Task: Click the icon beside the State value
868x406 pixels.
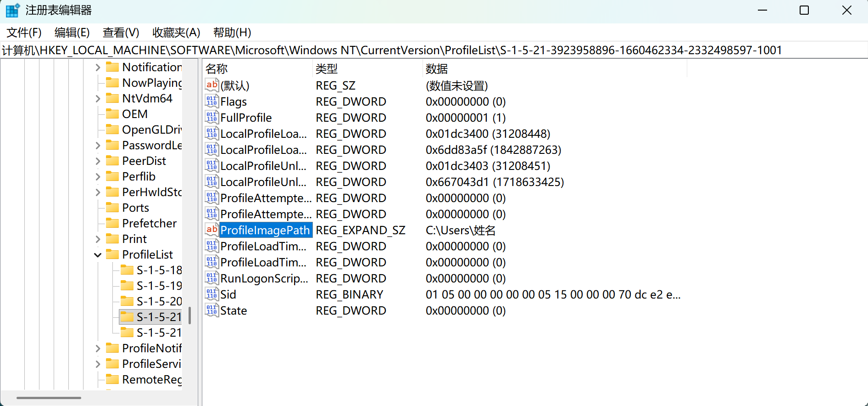Action: [211, 310]
